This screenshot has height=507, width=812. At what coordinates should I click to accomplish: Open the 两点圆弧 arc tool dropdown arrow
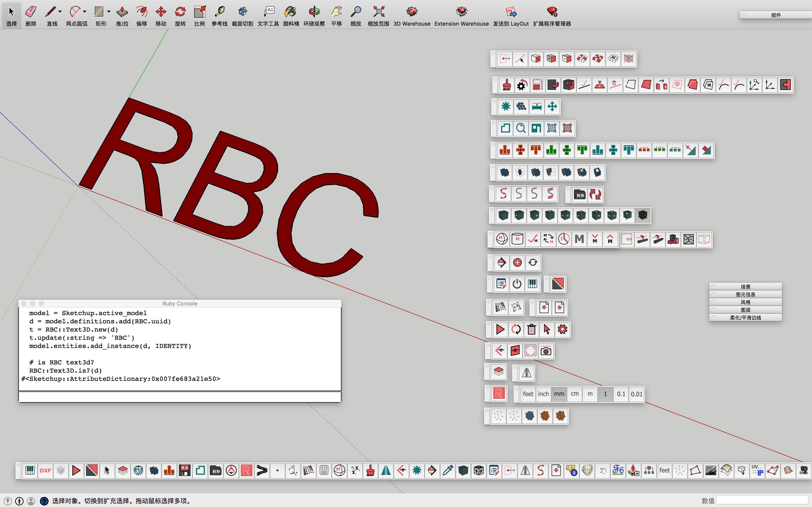coord(85,11)
